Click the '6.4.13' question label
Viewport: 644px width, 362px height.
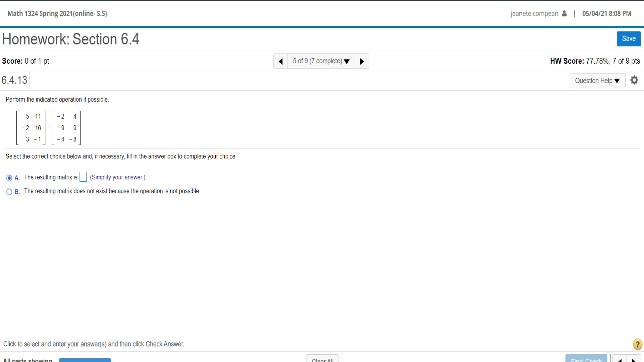14,80
